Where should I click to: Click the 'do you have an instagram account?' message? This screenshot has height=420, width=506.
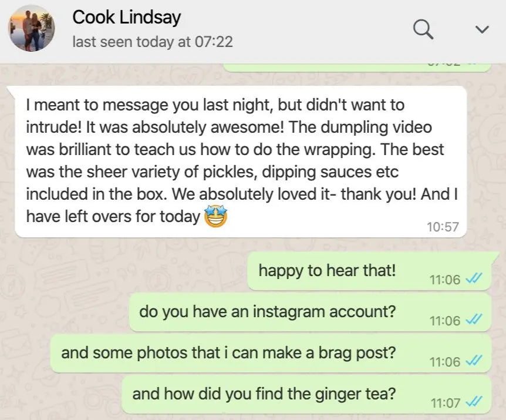[x=310, y=312]
